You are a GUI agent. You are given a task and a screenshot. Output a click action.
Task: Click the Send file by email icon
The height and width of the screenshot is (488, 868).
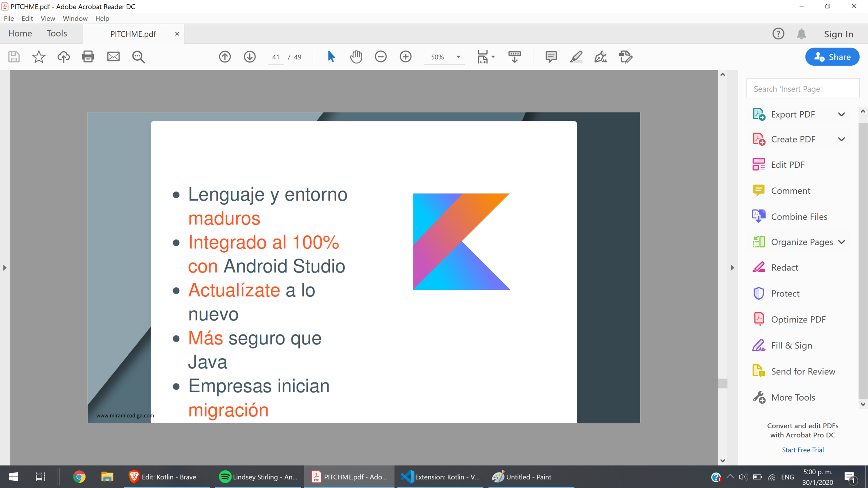point(113,57)
